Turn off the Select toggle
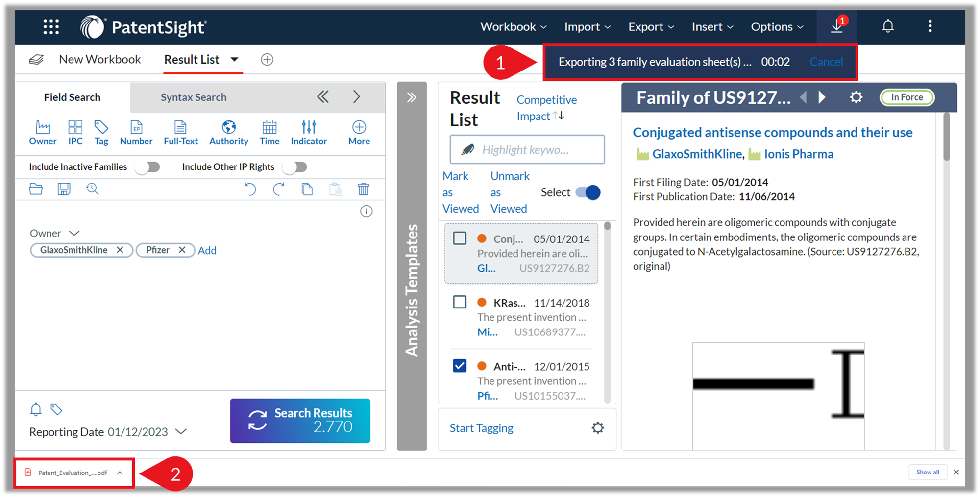980x497 pixels. [588, 192]
